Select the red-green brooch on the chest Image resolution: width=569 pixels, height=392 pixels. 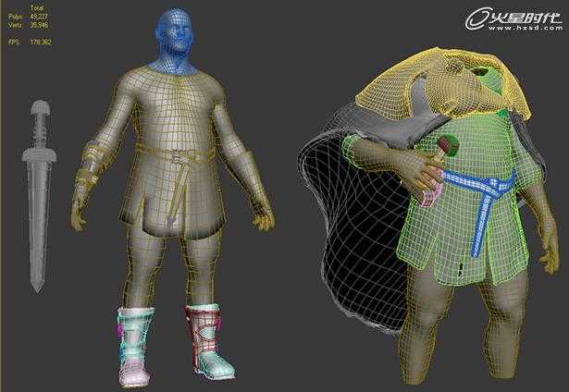point(450,144)
